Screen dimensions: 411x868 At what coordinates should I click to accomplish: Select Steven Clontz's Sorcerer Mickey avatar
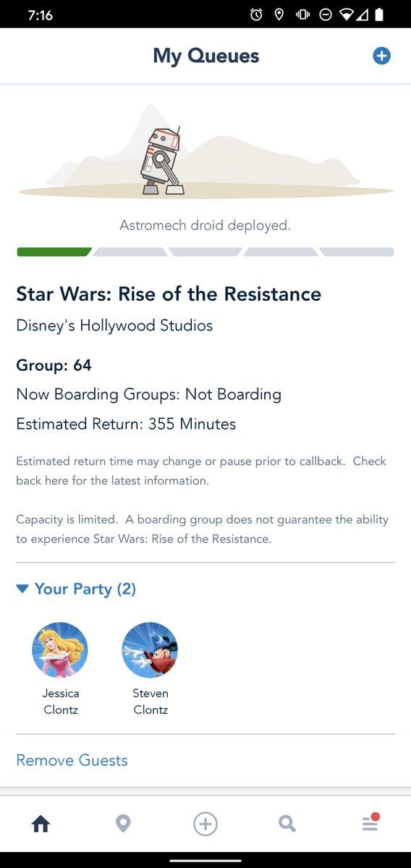pyautogui.click(x=150, y=650)
